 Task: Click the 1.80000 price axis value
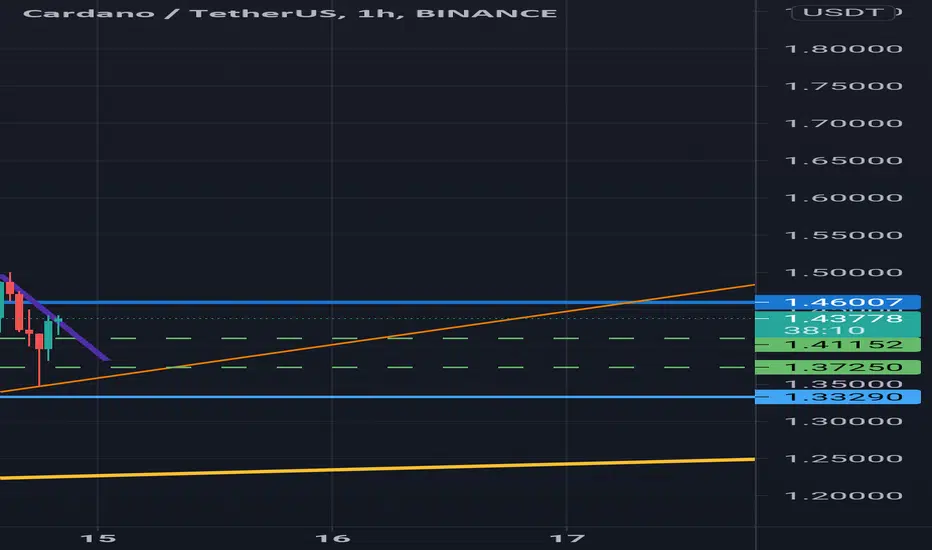tap(843, 49)
